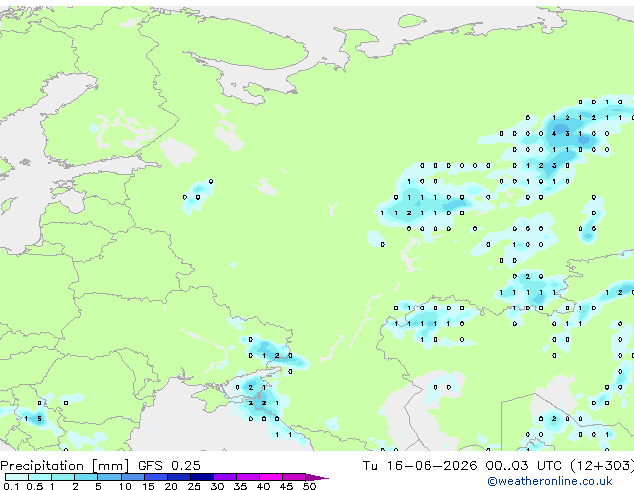
Task: Click the 5–10 mm legend color swatch
Action: tap(109, 477)
